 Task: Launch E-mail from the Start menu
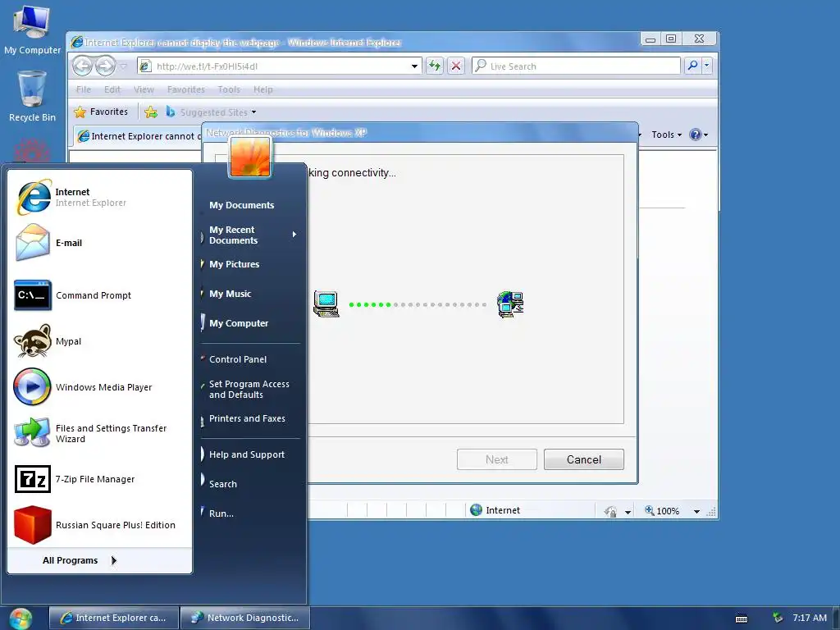(99, 243)
